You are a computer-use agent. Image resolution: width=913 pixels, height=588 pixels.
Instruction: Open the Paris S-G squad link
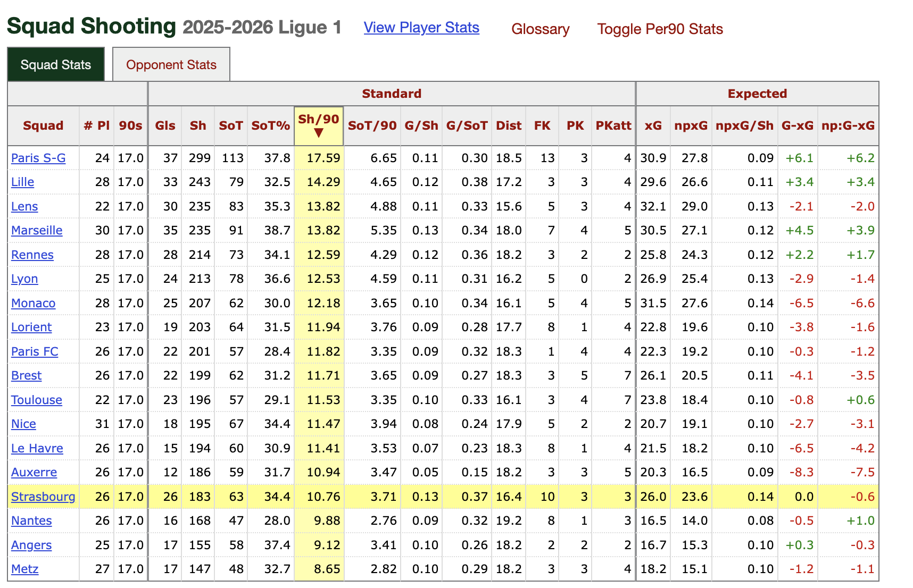pos(38,158)
